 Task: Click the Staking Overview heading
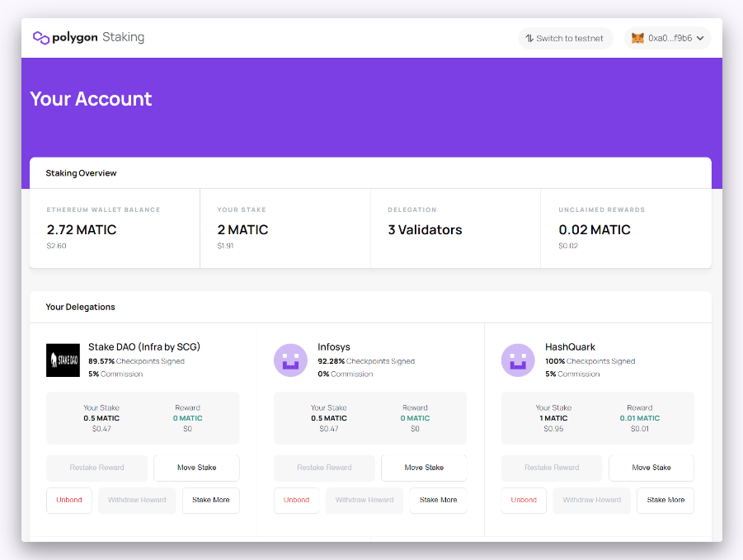[81, 173]
